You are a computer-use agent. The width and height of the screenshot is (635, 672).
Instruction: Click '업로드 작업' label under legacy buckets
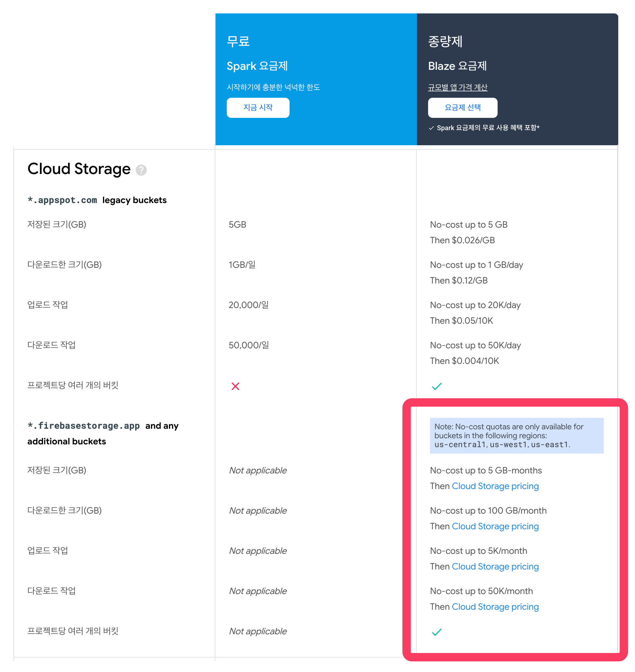pos(48,305)
